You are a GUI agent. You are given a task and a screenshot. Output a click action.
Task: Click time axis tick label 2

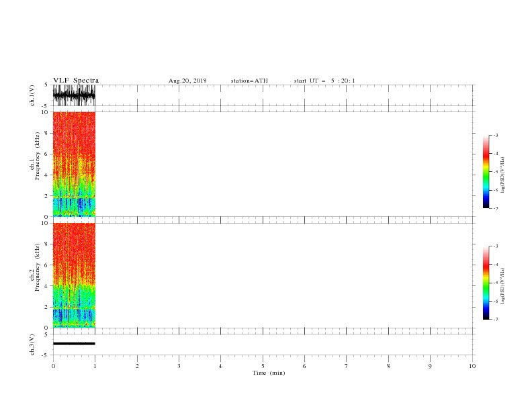click(x=137, y=366)
